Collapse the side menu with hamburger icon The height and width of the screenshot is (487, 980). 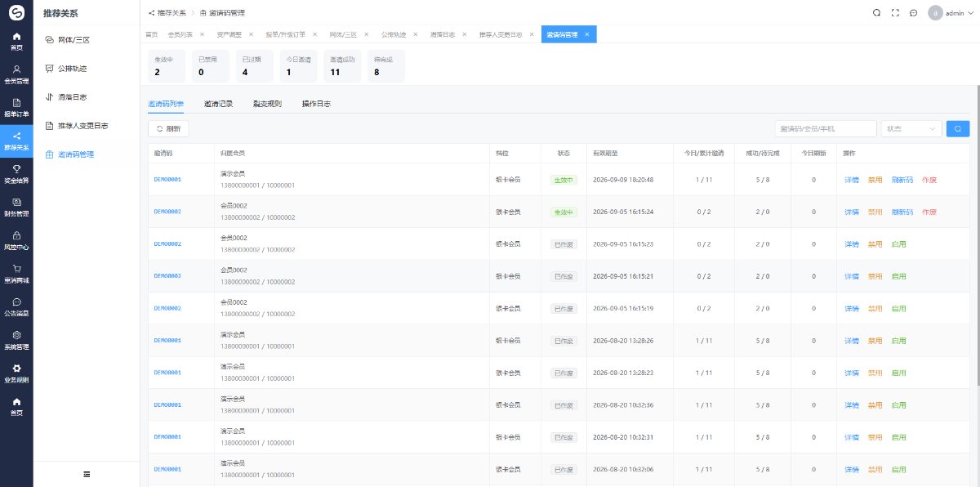tap(87, 474)
